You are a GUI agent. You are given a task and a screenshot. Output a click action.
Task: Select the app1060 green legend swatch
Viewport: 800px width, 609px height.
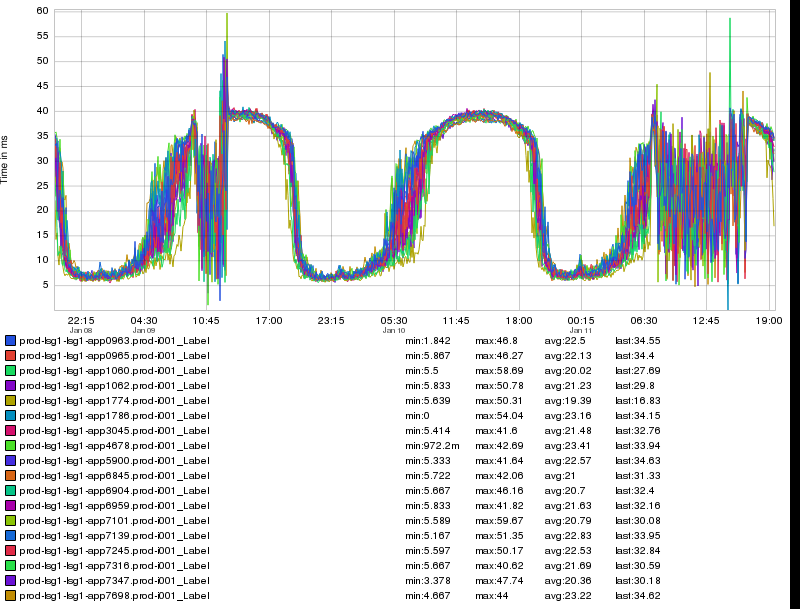[10, 370]
